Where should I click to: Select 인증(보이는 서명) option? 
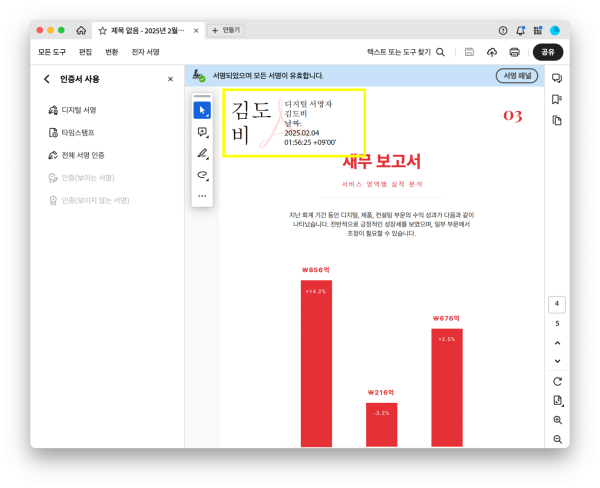click(x=81, y=178)
